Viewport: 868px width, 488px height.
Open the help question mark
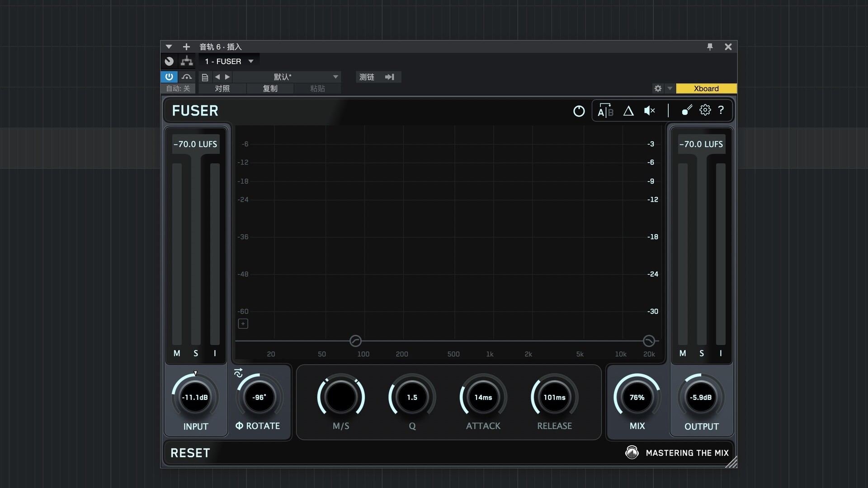tap(721, 110)
